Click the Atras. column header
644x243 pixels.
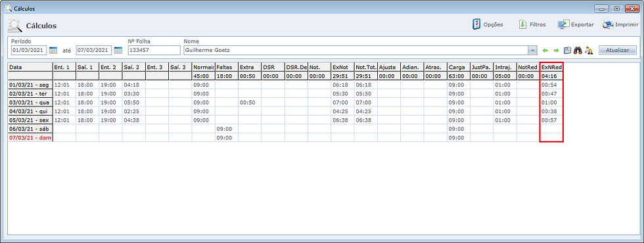[436, 67]
